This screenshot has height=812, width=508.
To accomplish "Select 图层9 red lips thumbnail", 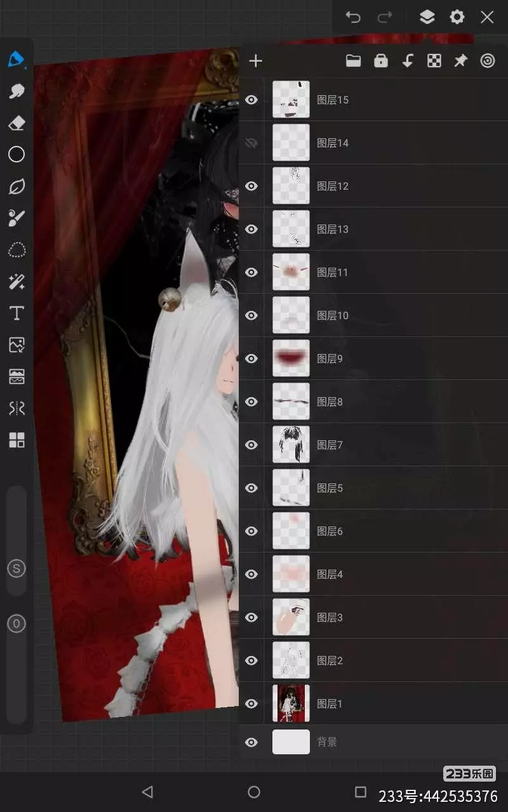I will [291, 358].
